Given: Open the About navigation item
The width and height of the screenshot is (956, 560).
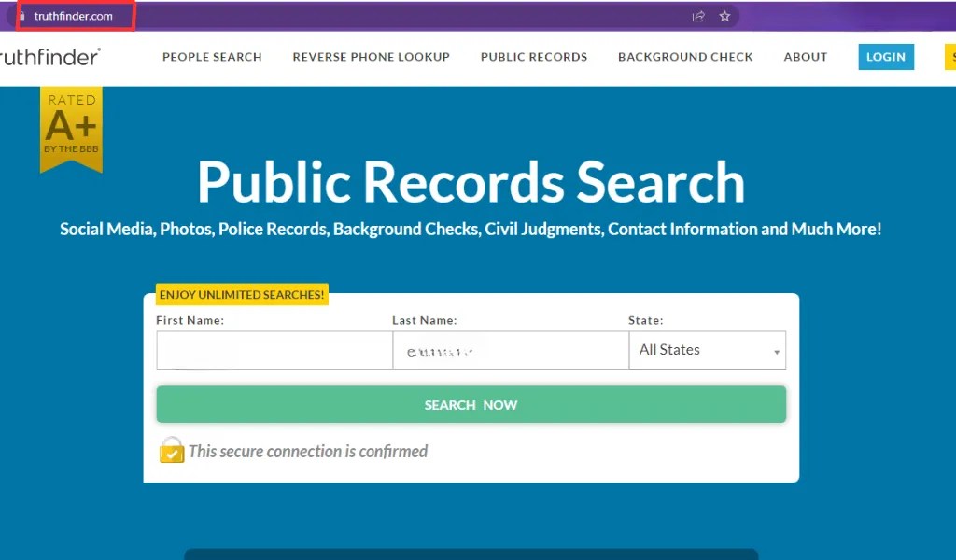Looking at the screenshot, I should (x=806, y=57).
